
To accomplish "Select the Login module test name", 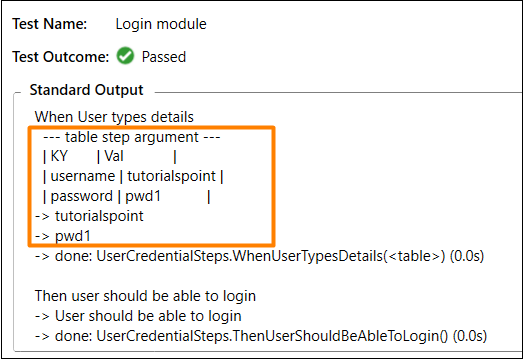I will coord(161,24).
